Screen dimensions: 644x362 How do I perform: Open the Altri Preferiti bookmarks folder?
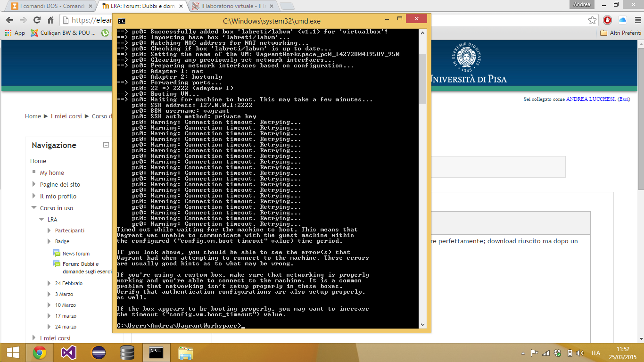pos(620,33)
